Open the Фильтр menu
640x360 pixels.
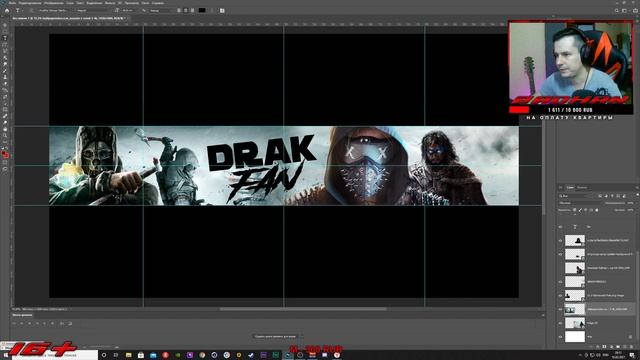click(x=110, y=3)
